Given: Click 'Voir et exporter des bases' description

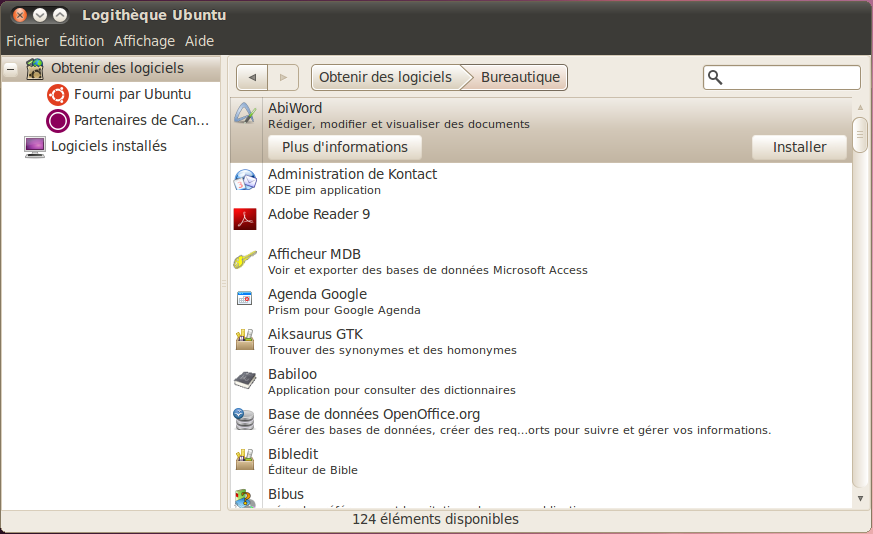Looking at the screenshot, I should (x=428, y=271).
